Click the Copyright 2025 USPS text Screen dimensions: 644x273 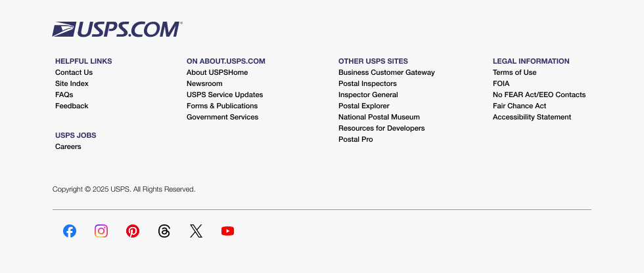click(124, 190)
